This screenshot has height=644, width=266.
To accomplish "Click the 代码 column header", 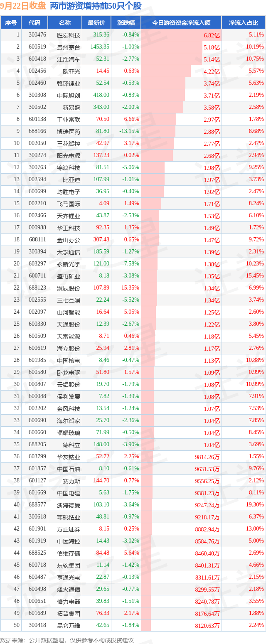I will point(34,22).
